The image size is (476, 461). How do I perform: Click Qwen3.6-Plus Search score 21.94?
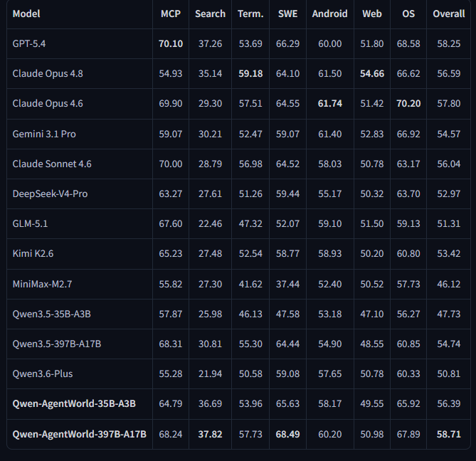point(210,373)
